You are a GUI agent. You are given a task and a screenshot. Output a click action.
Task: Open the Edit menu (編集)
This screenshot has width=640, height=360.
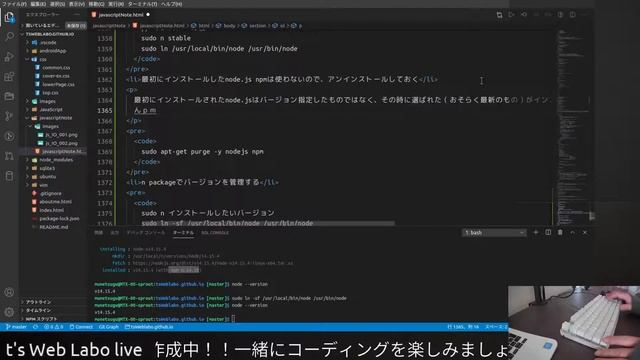pyautogui.click(x=38, y=4)
